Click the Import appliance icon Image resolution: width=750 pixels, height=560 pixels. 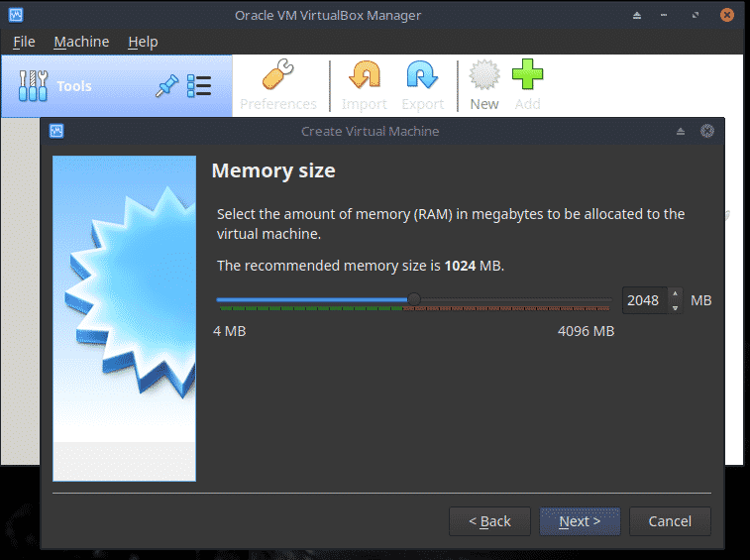(x=365, y=74)
